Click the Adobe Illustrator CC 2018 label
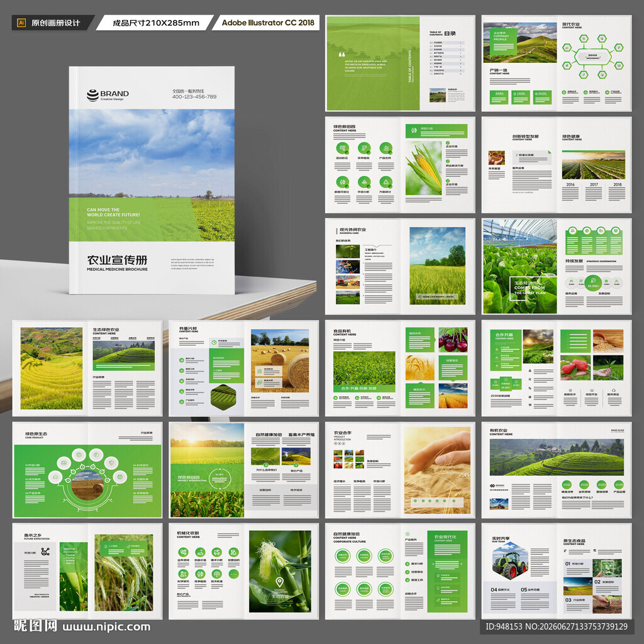This screenshot has height=644, width=644. [268, 23]
